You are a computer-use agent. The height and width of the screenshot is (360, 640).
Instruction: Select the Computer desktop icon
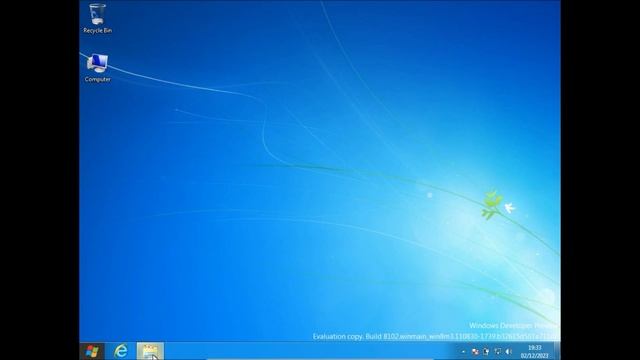(x=97, y=68)
